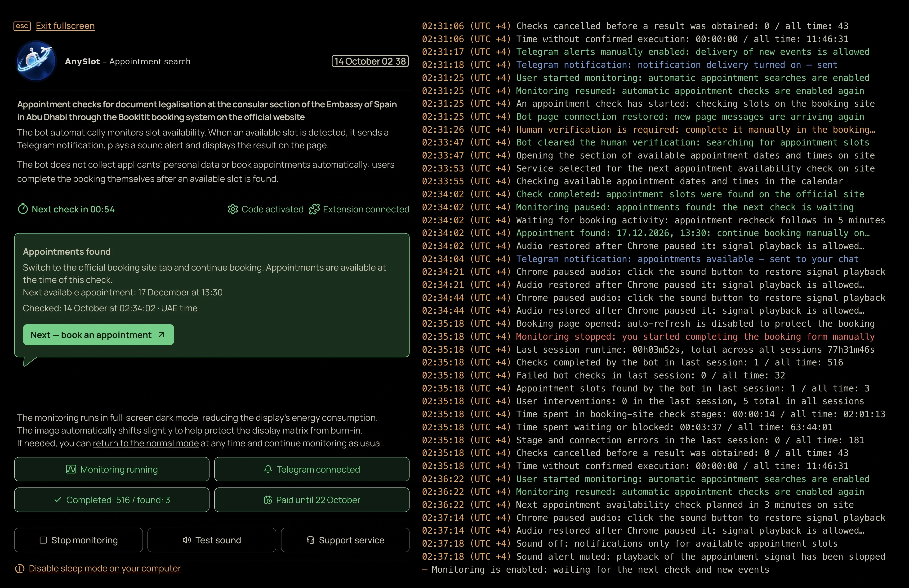Click Code activated status text
The width and height of the screenshot is (909, 588).
point(272,209)
